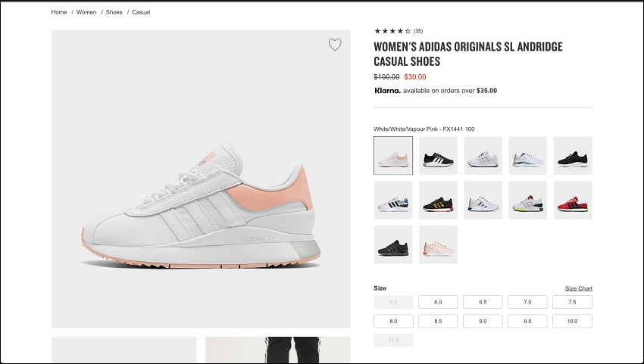Image resolution: width=644 pixels, height=364 pixels.
Task: Select grey shoe with neon yellow sole swatch
Action: pos(528,200)
